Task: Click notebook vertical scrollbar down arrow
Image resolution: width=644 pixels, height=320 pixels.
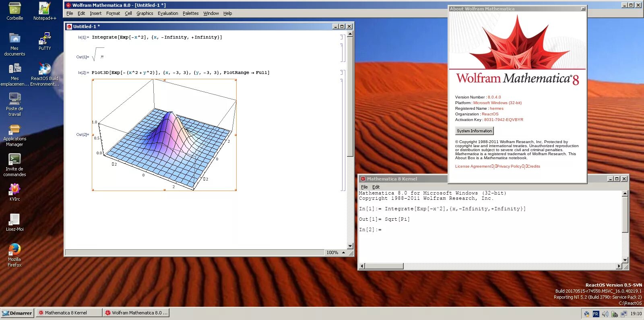Action: [x=350, y=246]
